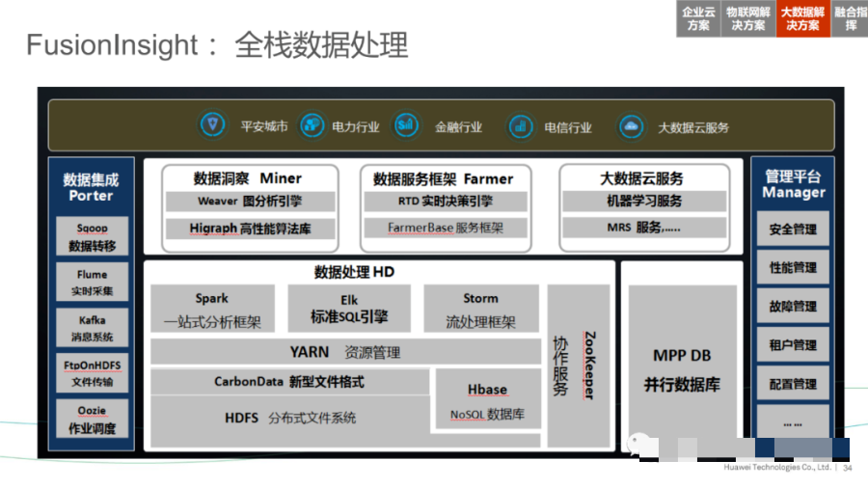This screenshot has width=868, height=488.
Task: Click the Hbase NoSQL 数据库 block
Action: pyautogui.click(x=488, y=399)
